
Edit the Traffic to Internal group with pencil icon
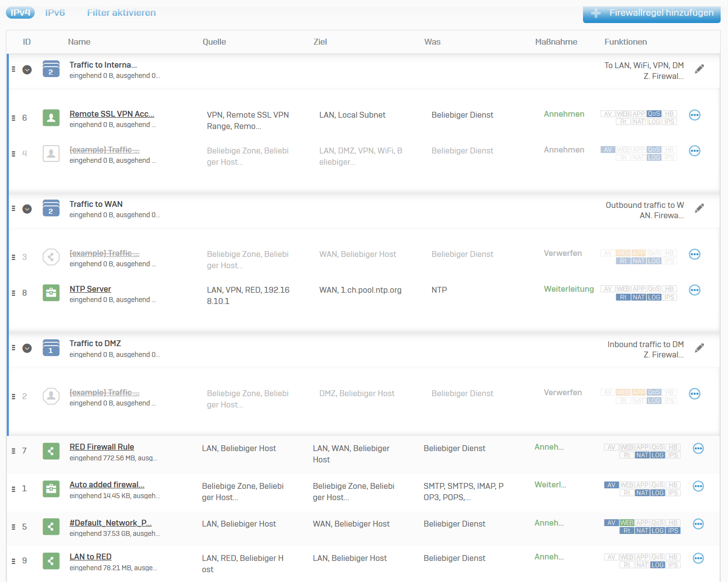point(699,69)
